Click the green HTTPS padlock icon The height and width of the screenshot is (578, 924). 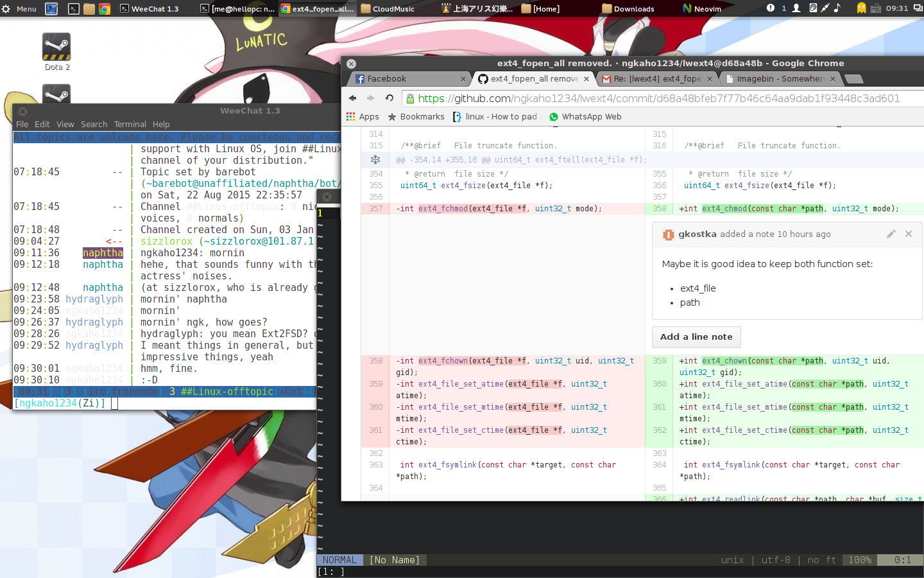tap(410, 98)
